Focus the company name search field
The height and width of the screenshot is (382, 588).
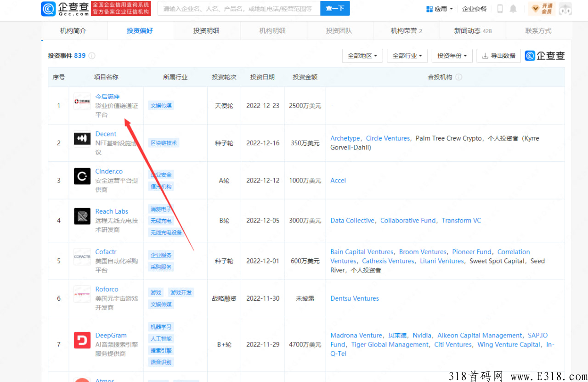(239, 8)
